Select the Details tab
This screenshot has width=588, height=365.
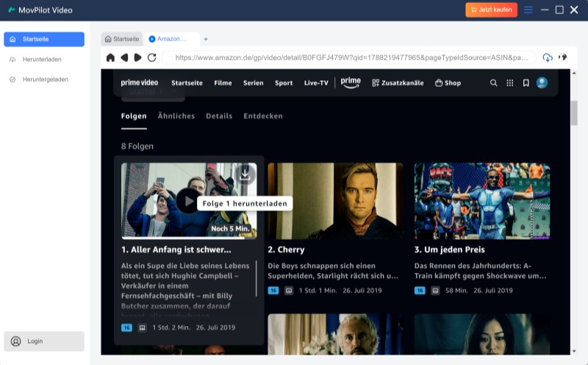click(x=219, y=116)
